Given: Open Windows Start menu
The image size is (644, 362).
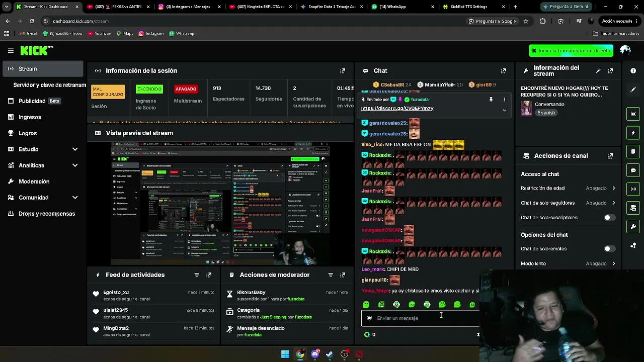Looking at the screenshot, I should coord(285,354).
